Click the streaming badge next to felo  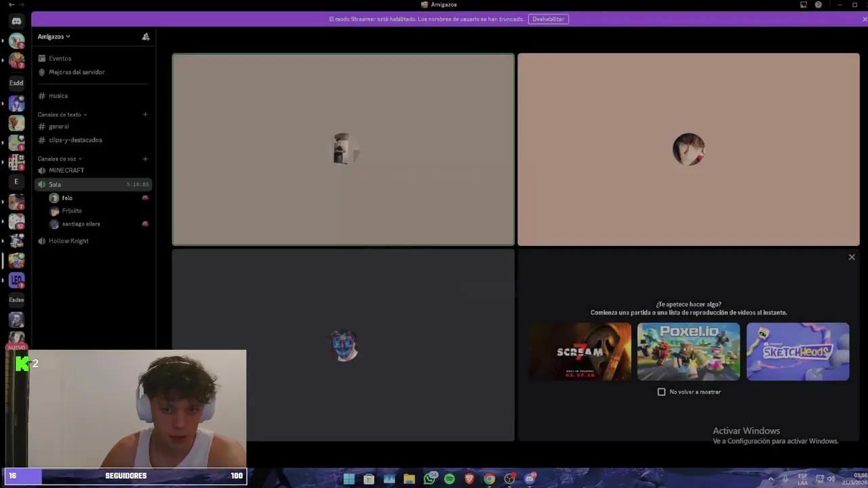pos(145,198)
